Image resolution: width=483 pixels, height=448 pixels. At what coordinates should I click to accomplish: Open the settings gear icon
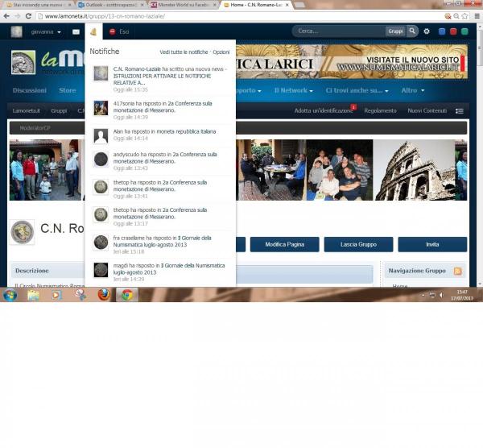click(x=427, y=31)
